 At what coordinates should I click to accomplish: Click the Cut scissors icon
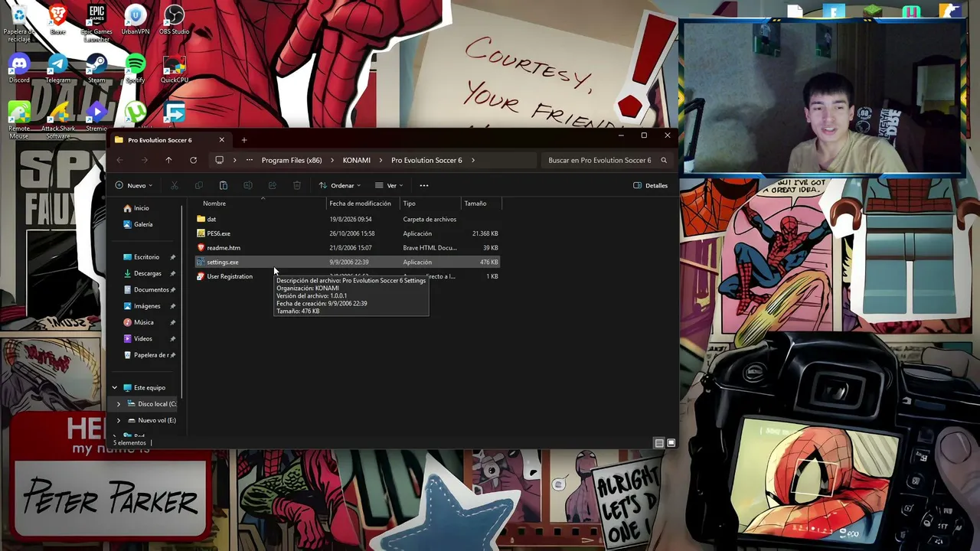174,185
